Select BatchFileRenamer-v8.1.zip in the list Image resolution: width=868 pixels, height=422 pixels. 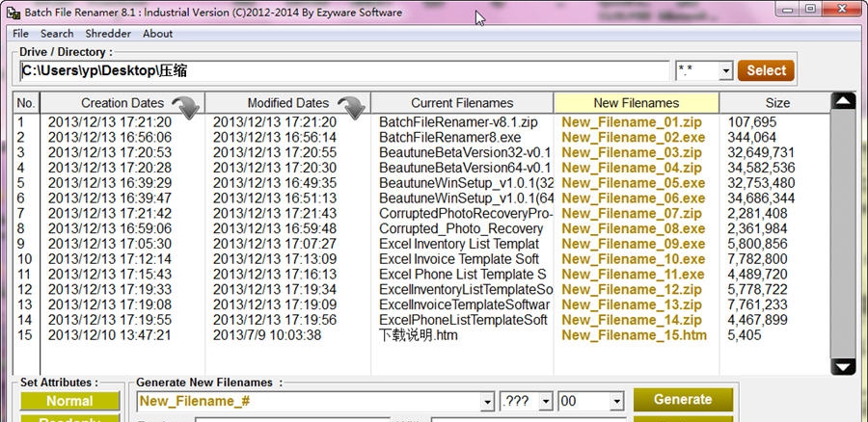coord(458,122)
